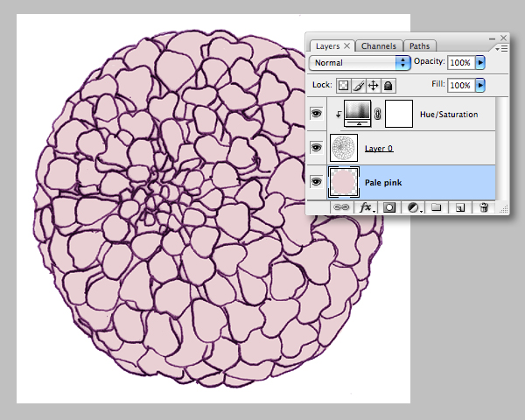Hide the Hue/Saturation layer
The height and width of the screenshot is (420, 525).
point(317,114)
